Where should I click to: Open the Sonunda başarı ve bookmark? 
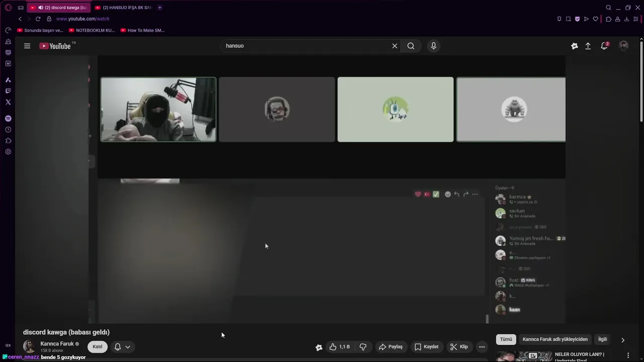[40, 30]
